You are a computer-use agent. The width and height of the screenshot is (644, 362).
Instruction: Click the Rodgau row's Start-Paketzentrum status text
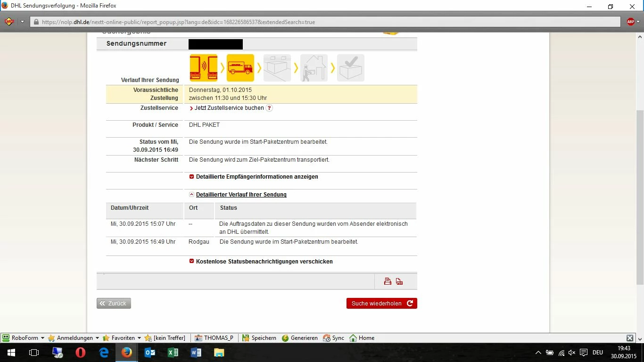(x=289, y=242)
